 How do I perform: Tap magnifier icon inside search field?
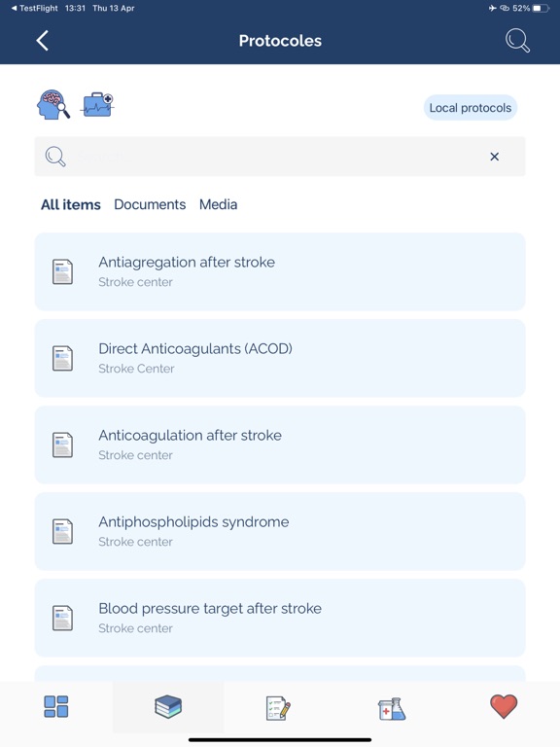(55, 157)
